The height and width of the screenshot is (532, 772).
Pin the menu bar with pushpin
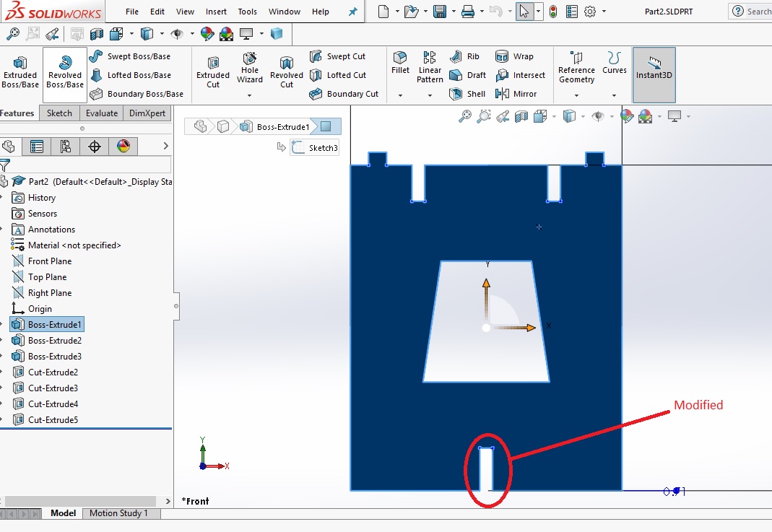pos(353,12)
